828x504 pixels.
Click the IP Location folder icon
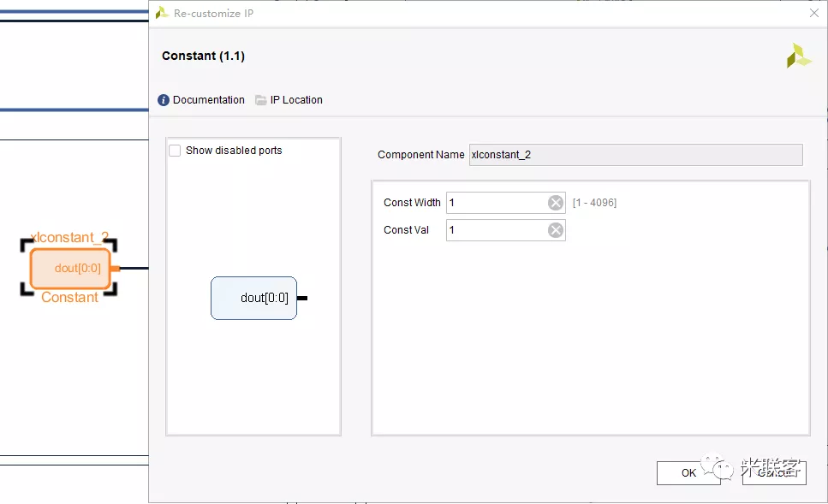point(261,100)
